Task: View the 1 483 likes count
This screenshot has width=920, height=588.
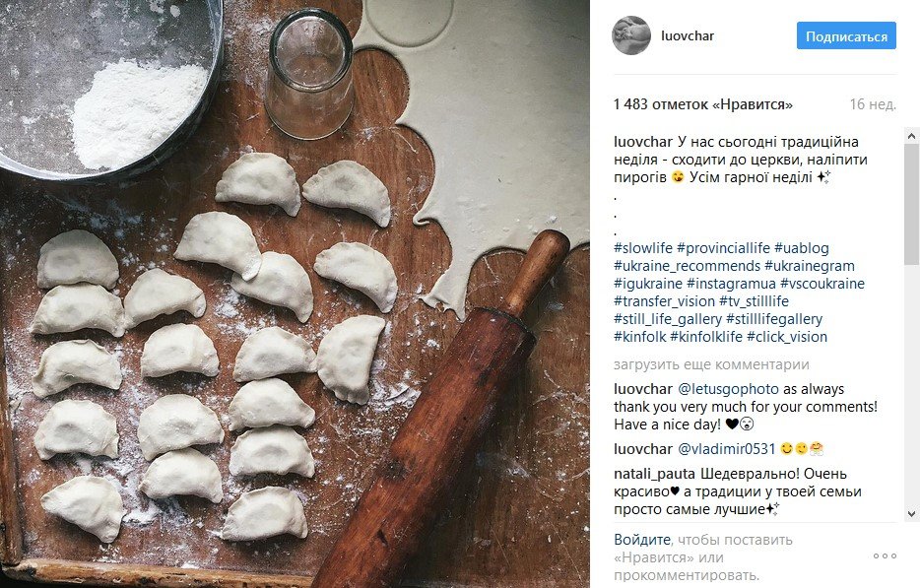Action: (x=702, y=104)
